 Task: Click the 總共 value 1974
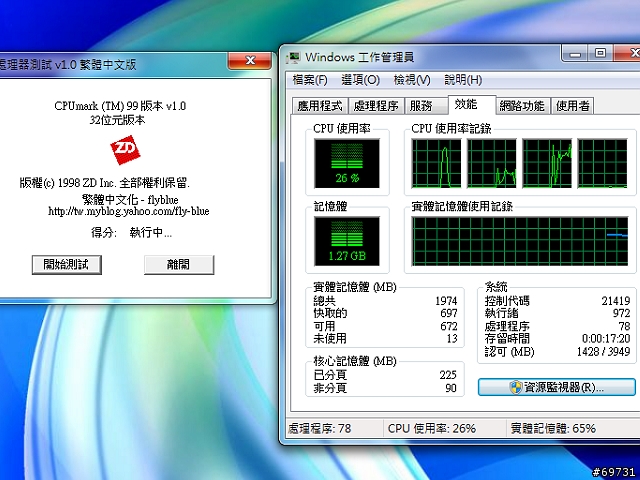point(446,301)
